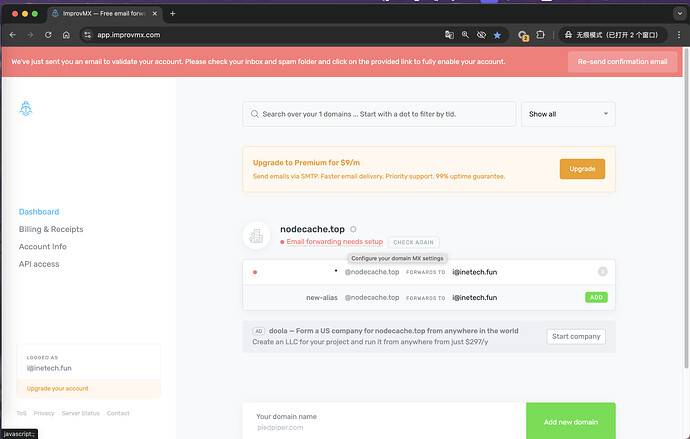Go to browser home page icon

66,35
